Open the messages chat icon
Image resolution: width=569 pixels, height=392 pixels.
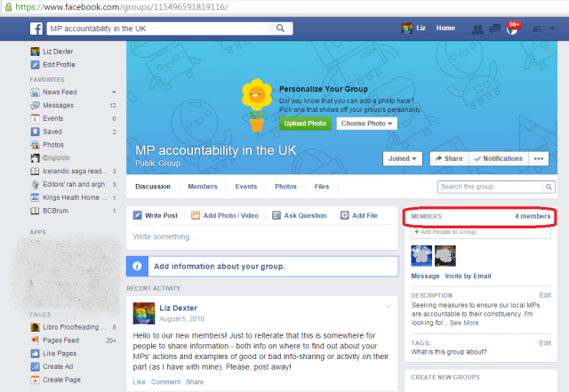tap(495, 28)
